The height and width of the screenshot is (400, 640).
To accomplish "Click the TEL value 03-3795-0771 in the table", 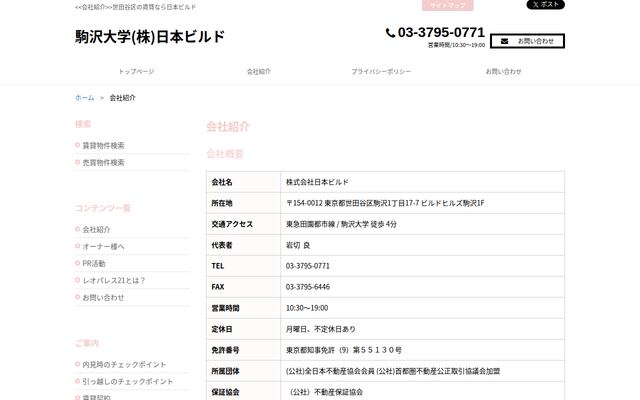I will pos(422,266).
